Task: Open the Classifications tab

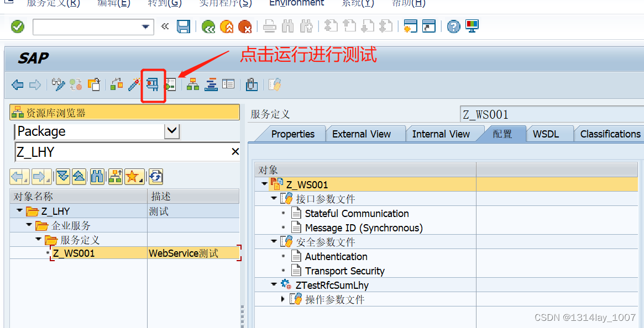Action: point(610,134)
